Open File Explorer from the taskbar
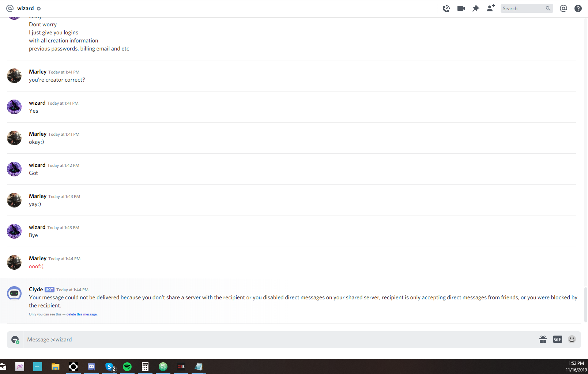 click(x=56, y=366)
